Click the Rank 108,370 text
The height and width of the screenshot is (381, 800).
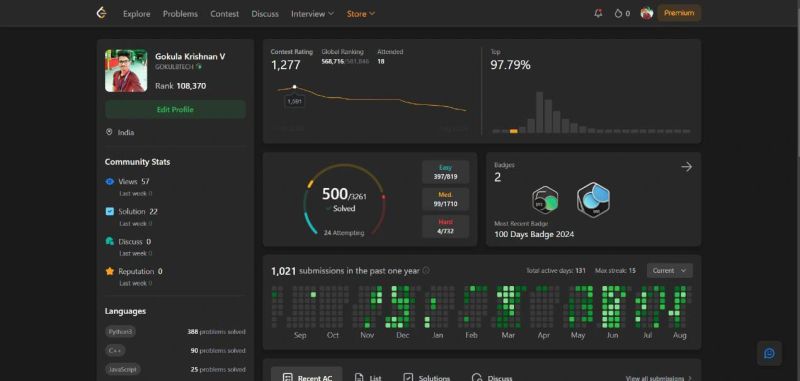(181, 86)
